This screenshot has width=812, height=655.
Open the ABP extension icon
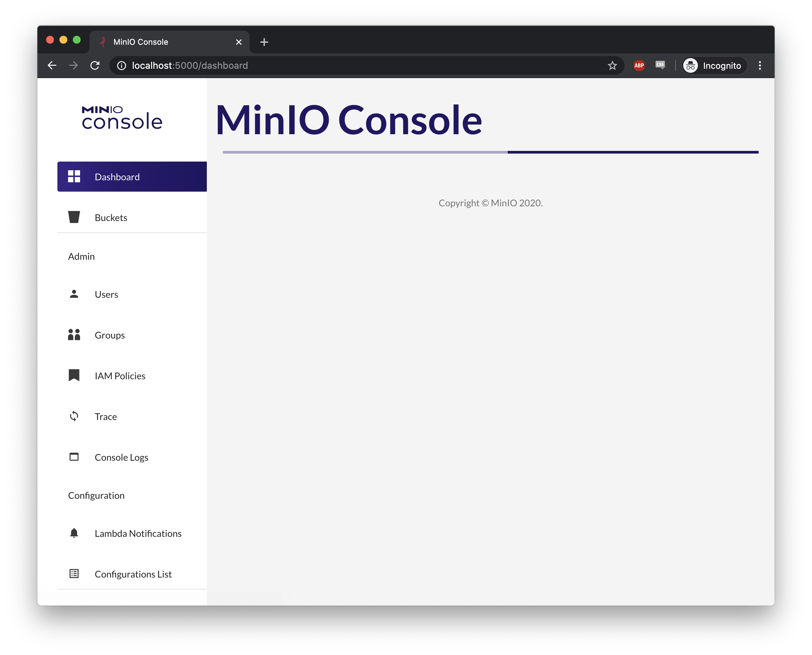[x=639, y=65]
